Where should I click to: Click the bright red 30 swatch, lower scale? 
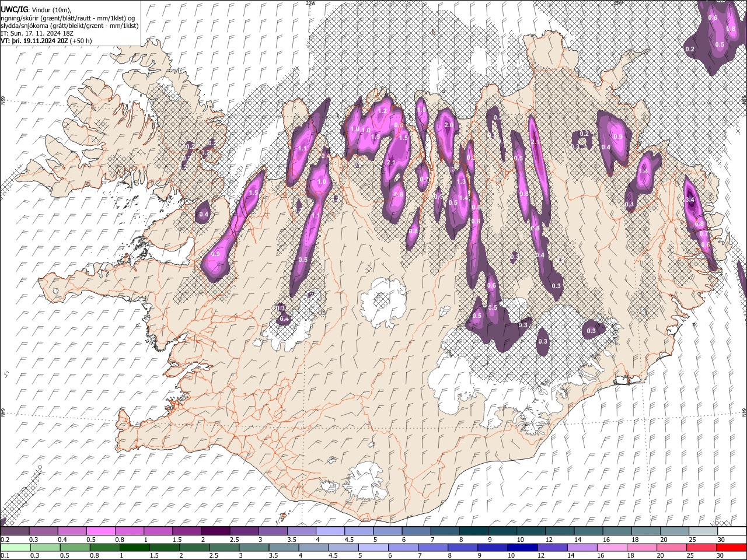(731, 547)
